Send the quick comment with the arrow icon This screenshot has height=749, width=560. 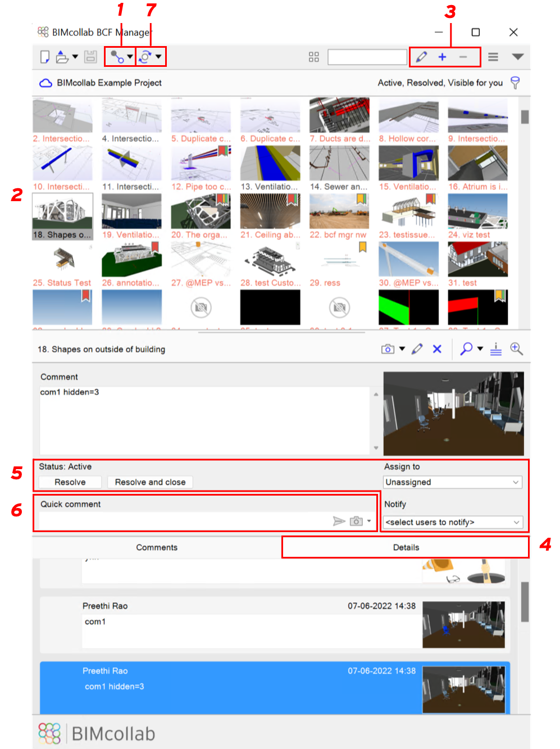click(339, 521)
